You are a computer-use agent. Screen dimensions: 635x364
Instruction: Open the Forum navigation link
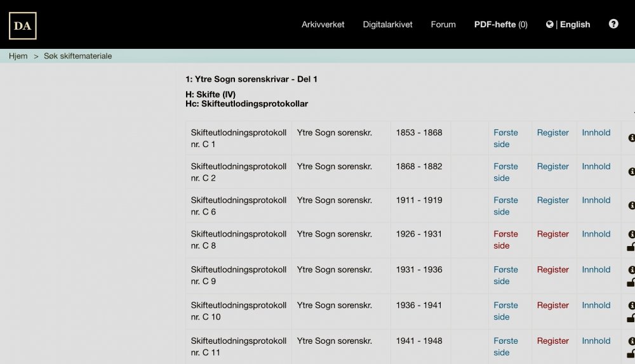443,25
